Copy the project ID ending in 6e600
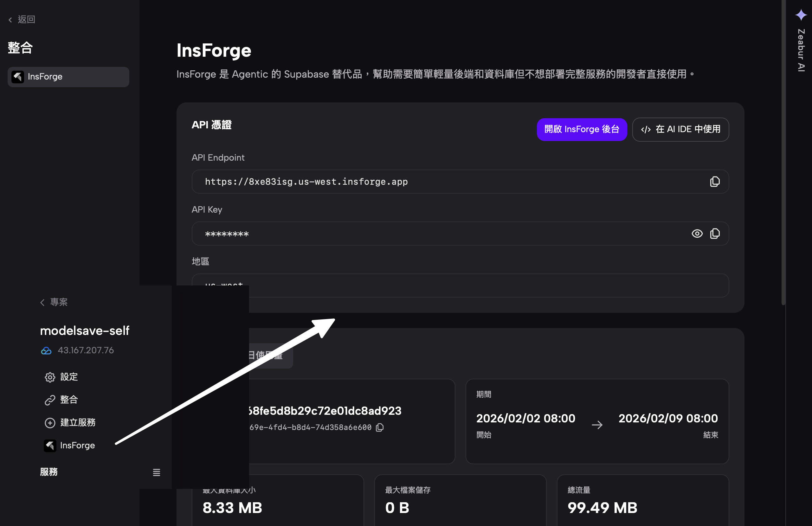Viewport: 812px width, 526px height. pyautogui.click(x=380, y=427)
